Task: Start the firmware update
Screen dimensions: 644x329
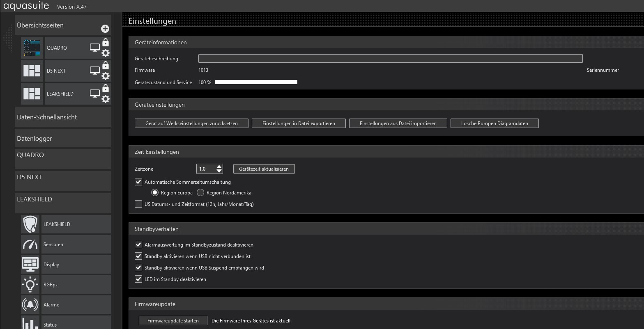Action: pyautogui.click(x=173, y=321)
